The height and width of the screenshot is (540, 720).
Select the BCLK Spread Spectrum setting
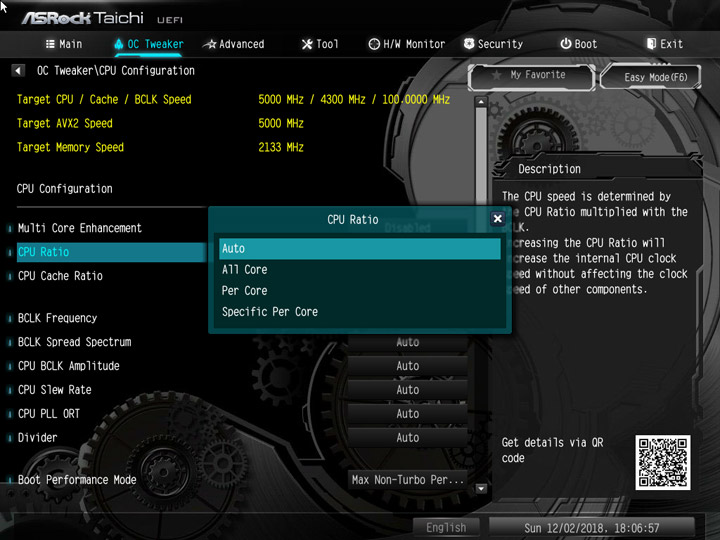pyautogui.click(x=74, y=342)
